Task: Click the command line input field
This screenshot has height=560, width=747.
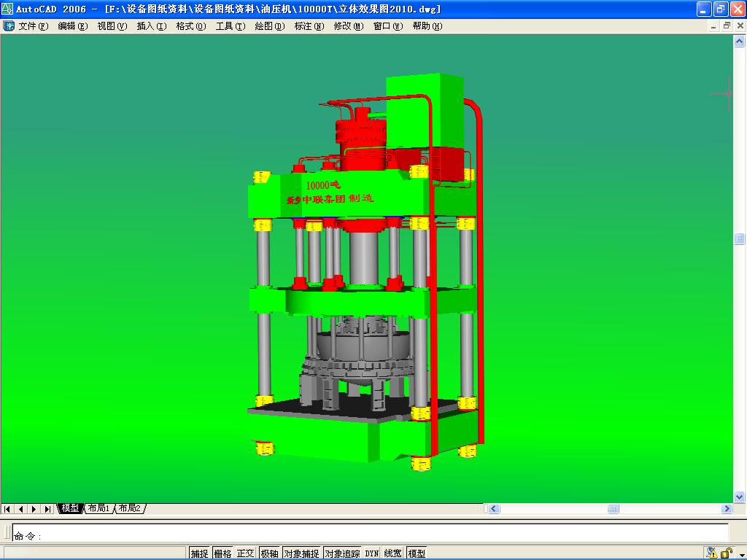Action: pos(370,532)
